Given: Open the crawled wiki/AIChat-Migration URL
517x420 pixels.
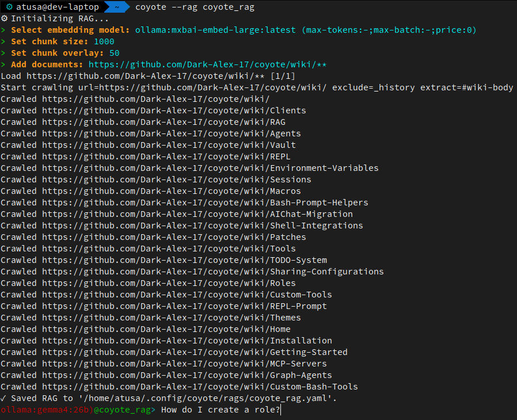Looking at the screenshot, I should tap(197, 214).
